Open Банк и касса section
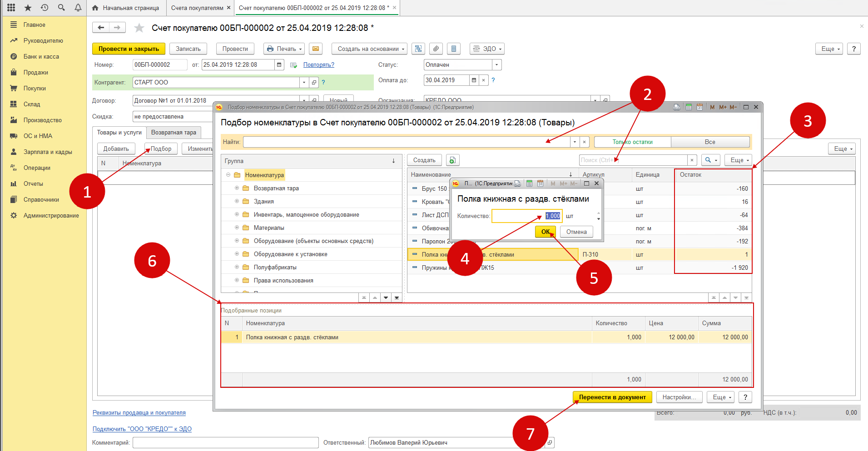 point(41,57)
